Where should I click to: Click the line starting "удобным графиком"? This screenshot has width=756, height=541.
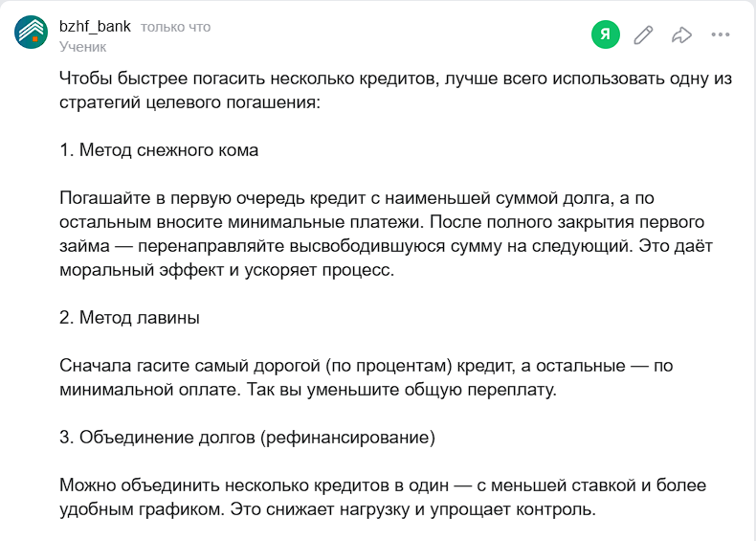click(327, 509)
